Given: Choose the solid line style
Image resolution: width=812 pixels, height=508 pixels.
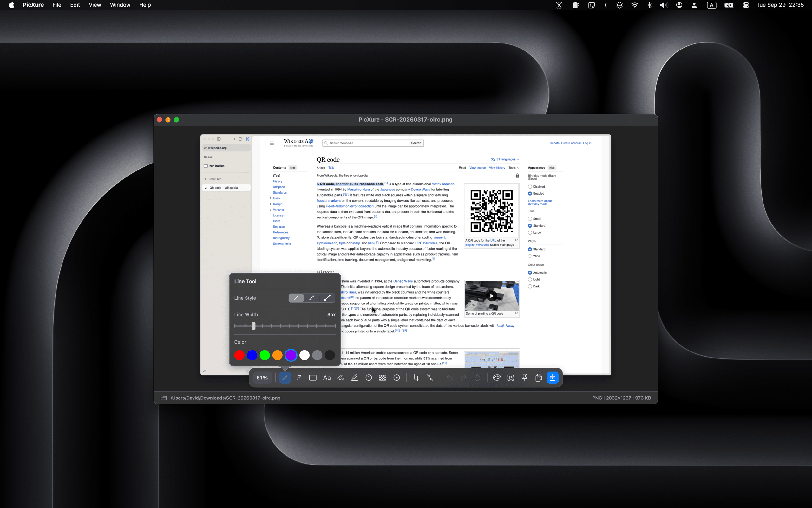Looking at the screenshot, I should tap(296, 298).
